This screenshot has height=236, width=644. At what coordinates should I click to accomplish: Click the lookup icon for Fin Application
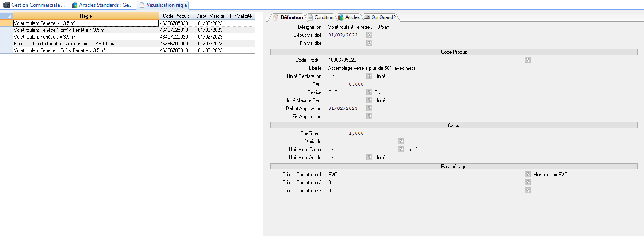point(369,117)
